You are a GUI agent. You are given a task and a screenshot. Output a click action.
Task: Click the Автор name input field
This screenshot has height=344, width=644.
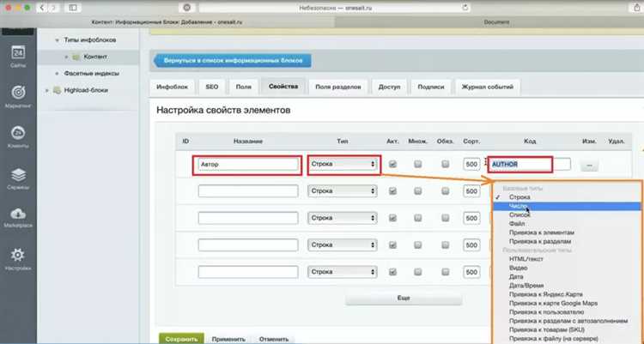[248, 164]
